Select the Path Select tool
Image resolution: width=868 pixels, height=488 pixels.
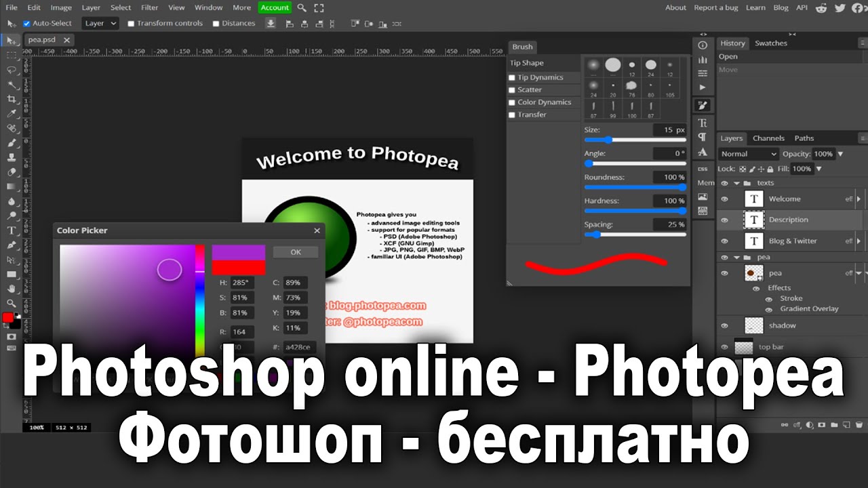coord(12,259)
